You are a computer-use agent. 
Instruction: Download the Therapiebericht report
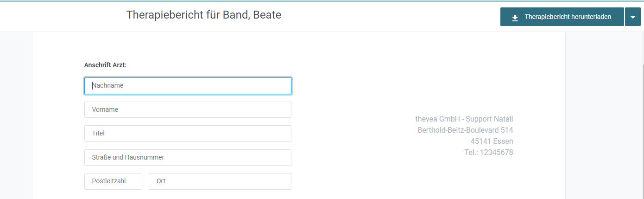(562, 17)
